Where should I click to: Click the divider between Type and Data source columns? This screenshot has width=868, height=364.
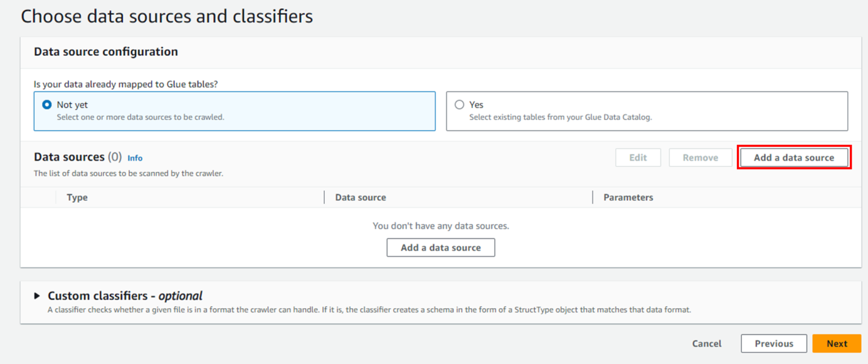(324, 197)
